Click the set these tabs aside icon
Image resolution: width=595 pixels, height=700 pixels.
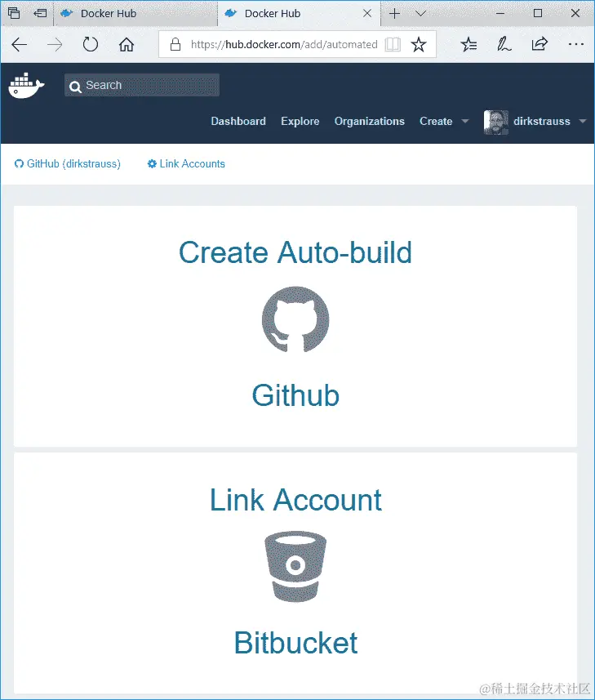(40, 13)
